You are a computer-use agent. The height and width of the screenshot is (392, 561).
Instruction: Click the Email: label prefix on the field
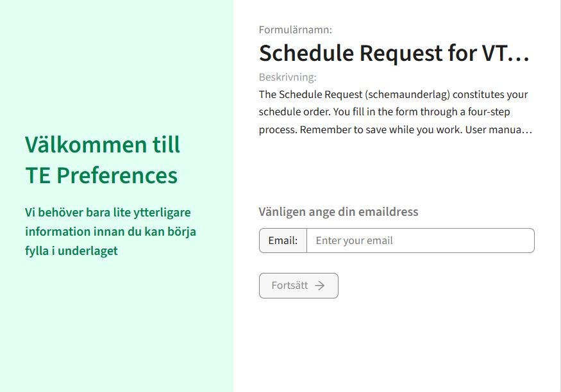pos(283,240)
